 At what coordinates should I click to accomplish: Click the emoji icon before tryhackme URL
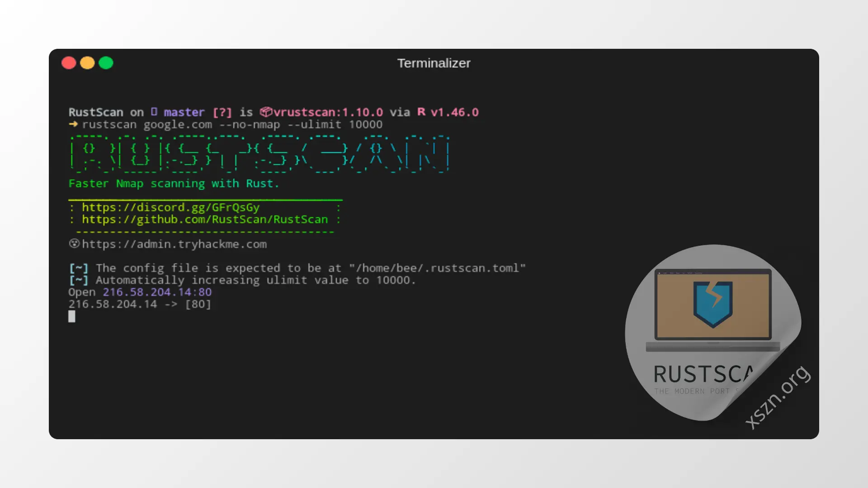point(74,244)
